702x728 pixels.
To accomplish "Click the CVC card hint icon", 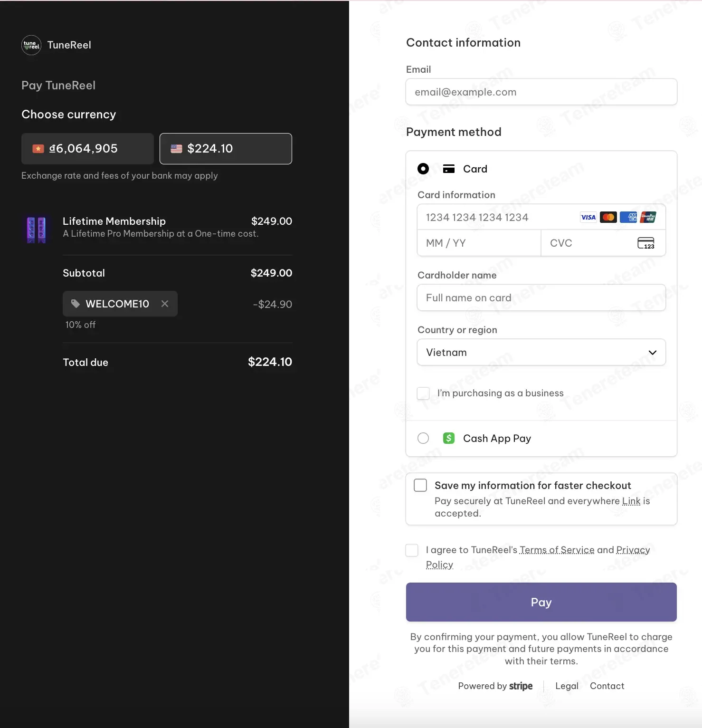I will [x=645, y=243].
